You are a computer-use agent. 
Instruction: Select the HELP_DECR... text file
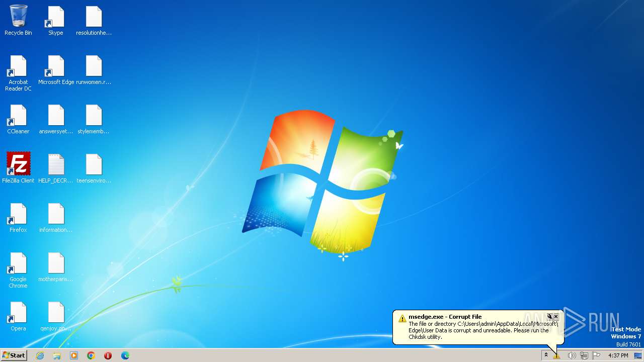pos(56,168)
